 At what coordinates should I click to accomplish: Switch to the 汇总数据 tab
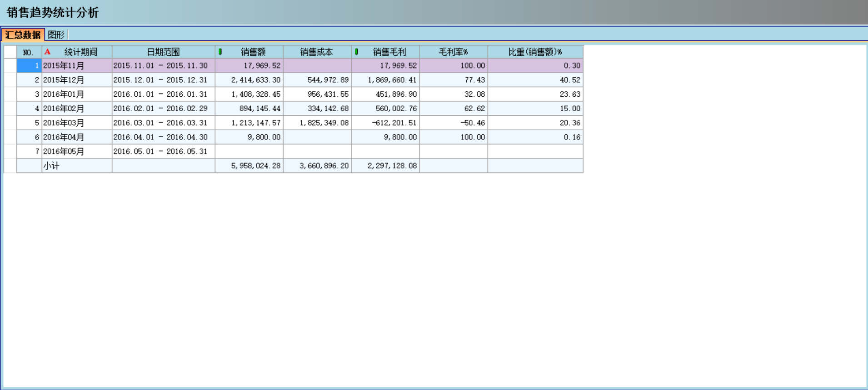tap(23, 35)
